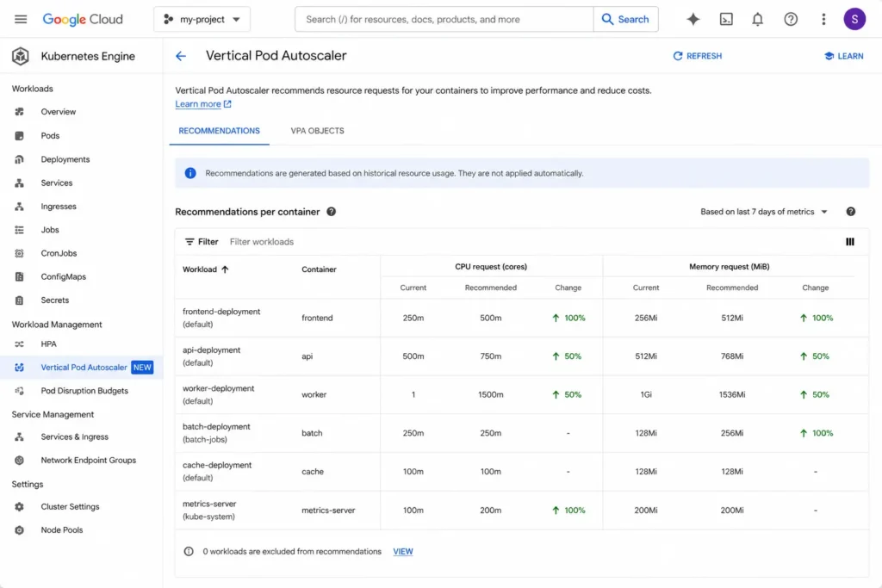This screenshot has height=588, width=882.
Task: Click the frontend-deployment workload row
Action: 521,318
